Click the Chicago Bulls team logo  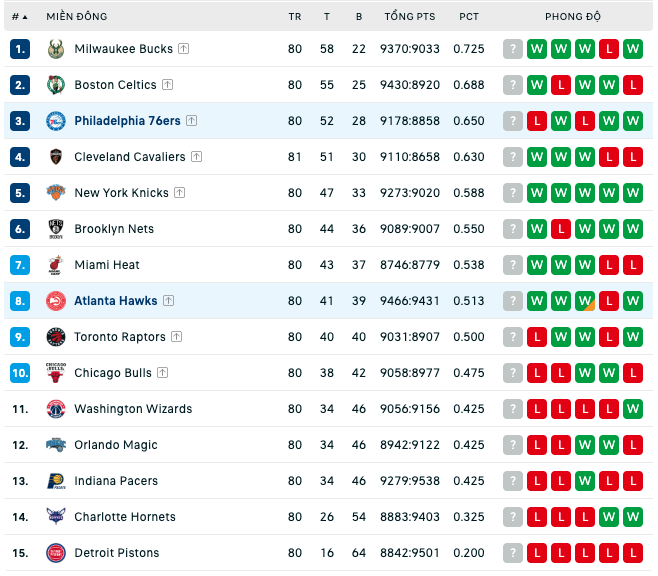(x=56, y=373)
